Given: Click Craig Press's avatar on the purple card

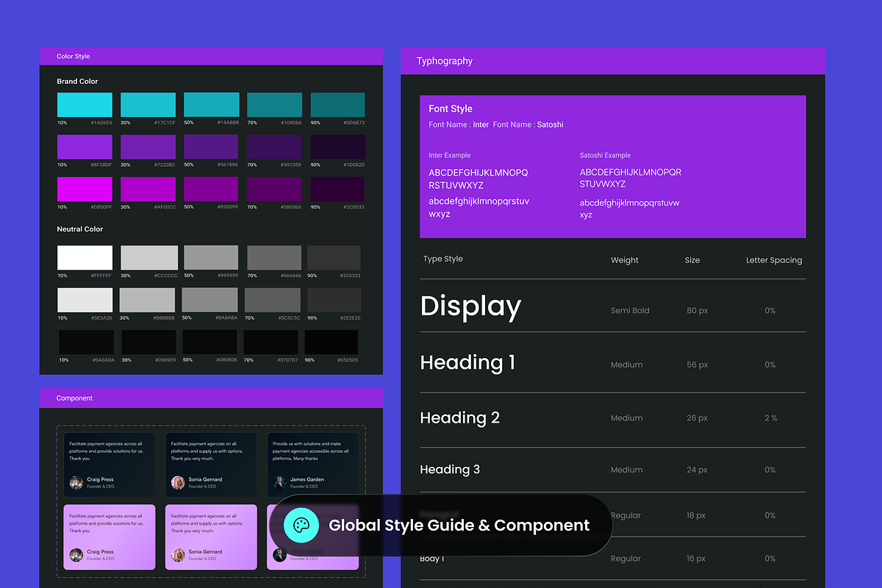Looking at the screenshot, I should [75, 555].
